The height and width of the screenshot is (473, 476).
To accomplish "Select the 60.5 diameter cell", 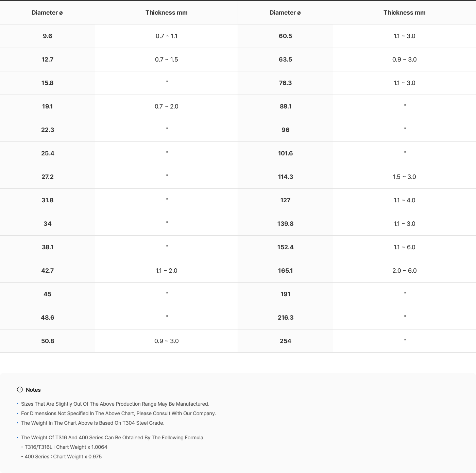I will point(285,36).
